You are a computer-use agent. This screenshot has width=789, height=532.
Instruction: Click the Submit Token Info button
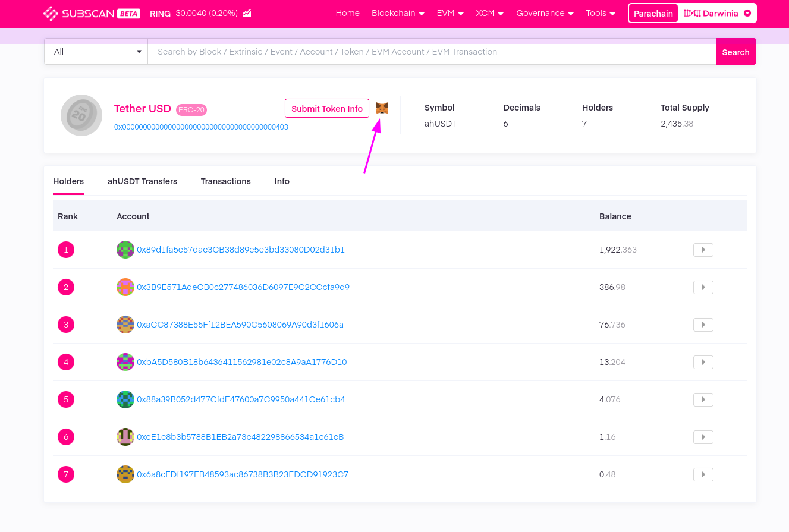[326, 109]
